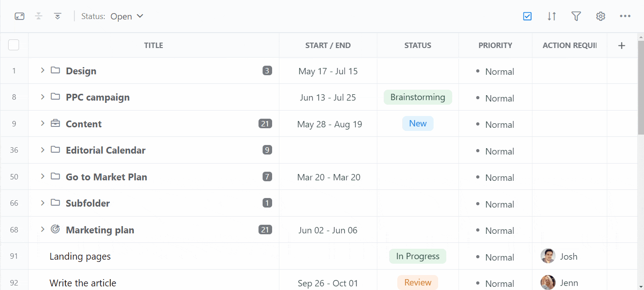Click the expand all rows icon
644x290 pixels.
58,16
